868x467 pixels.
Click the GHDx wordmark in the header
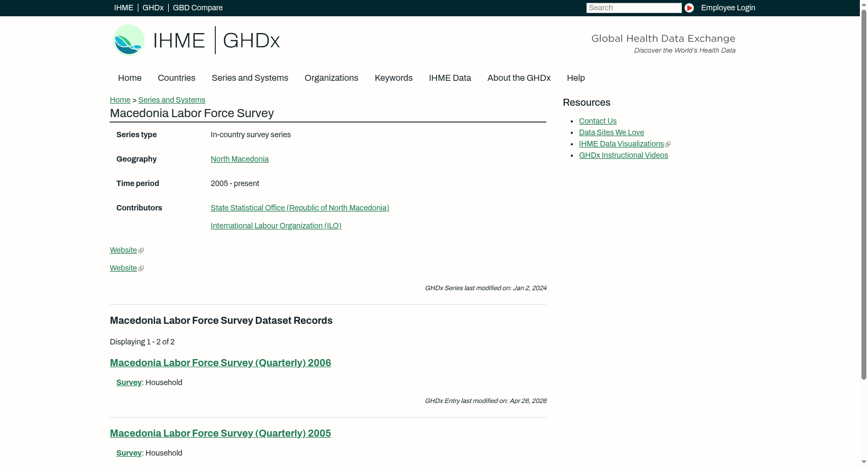click(x=251, y=41)
